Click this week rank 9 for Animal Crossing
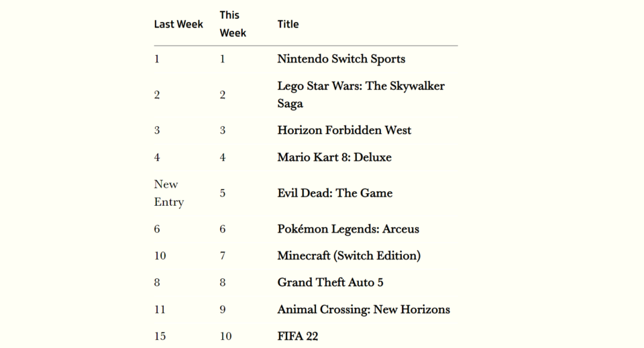644x348 pixels. click(222, 309)
